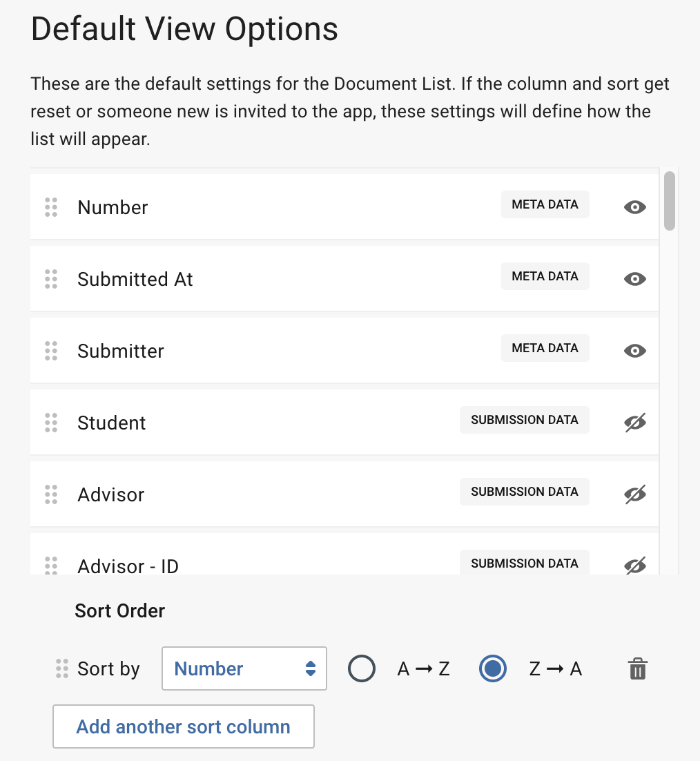Unhide the Advisor column
This screenshot has height=761, width=700.
[x=634, y=494]
